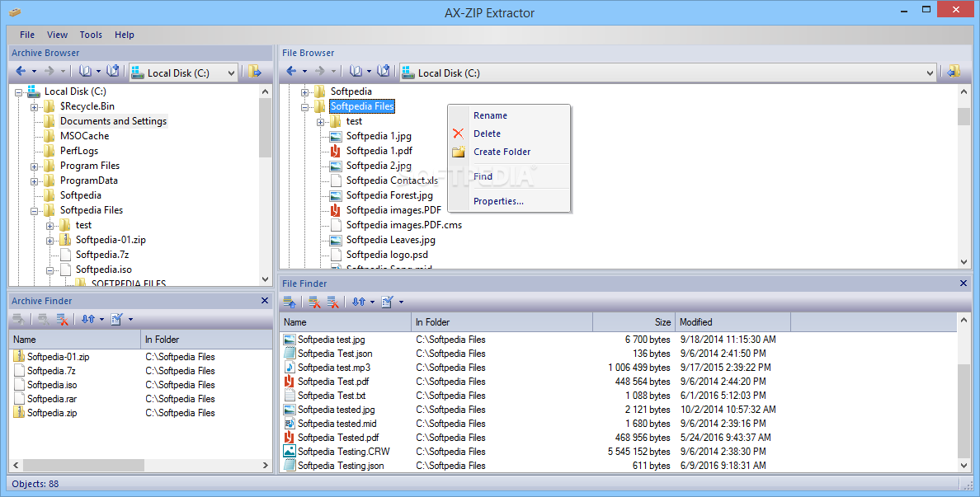Close the File Finder panel
The width and height of the screenshot is (980, 497).
[964, 284]
